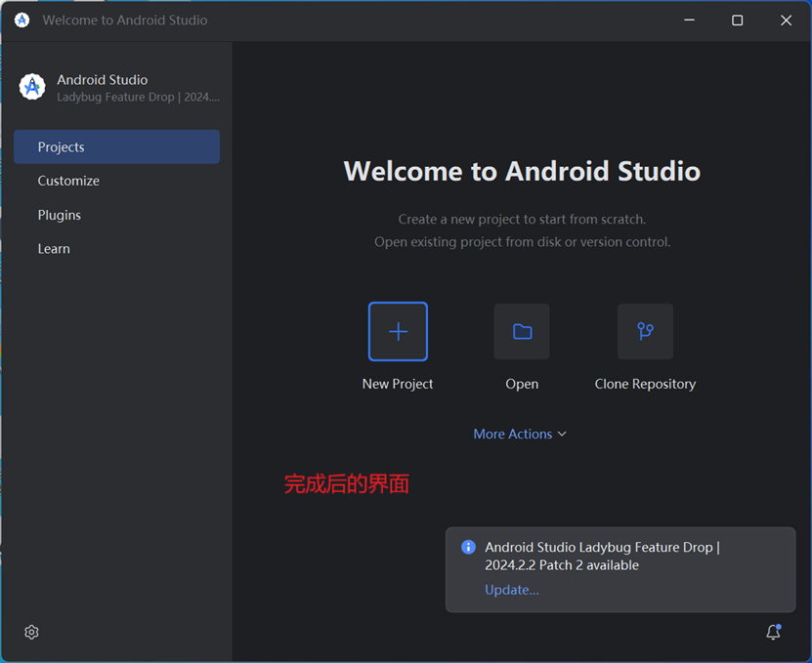The width and height of the screenshot is (812, 663).
Task: Click the Welcome to Android Studio heading
Action: point(522,171)
